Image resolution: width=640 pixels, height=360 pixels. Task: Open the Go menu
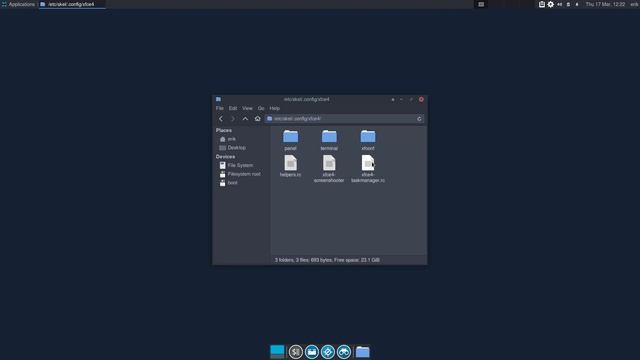tap(261, 109)
